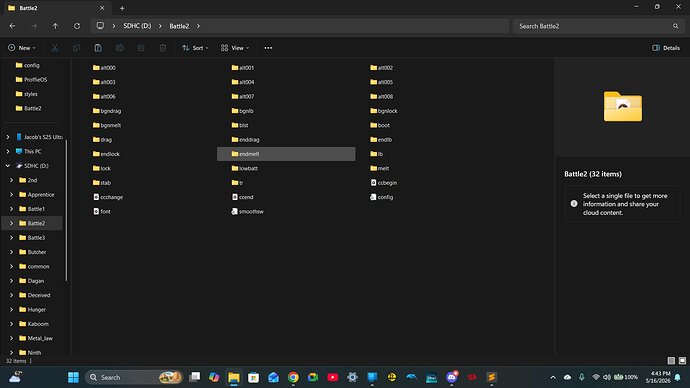Click the search magnifier icon

coord(675,26)
